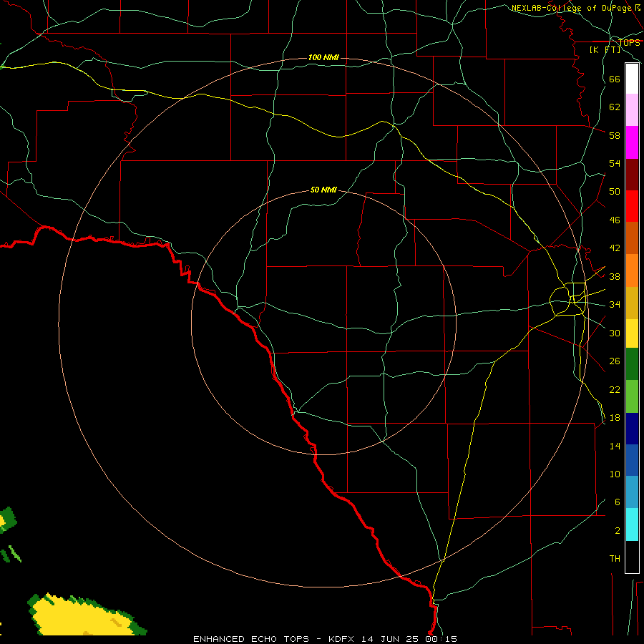
Task: Click the "2" legend value
Action: pos(618,531)
